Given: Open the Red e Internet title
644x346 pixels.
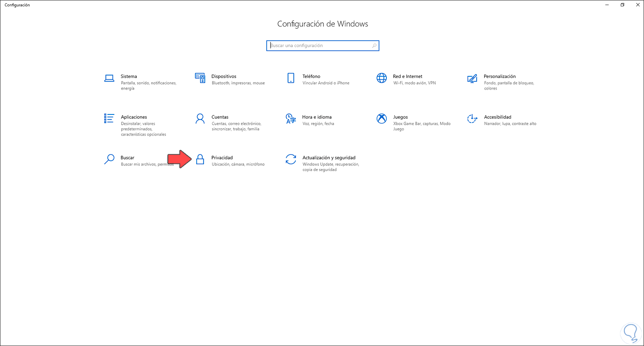Looking at the screenshot, I should click(407, 76).
